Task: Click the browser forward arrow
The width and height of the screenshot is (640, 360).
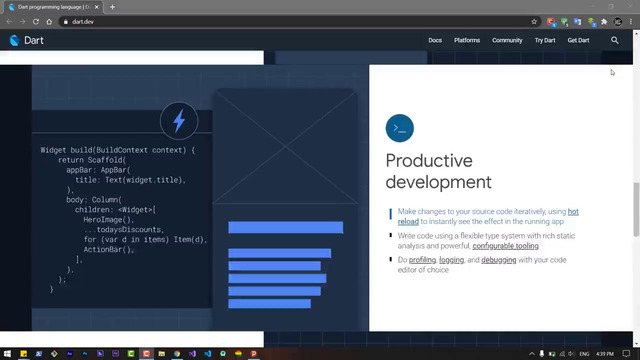Action: 22,22
